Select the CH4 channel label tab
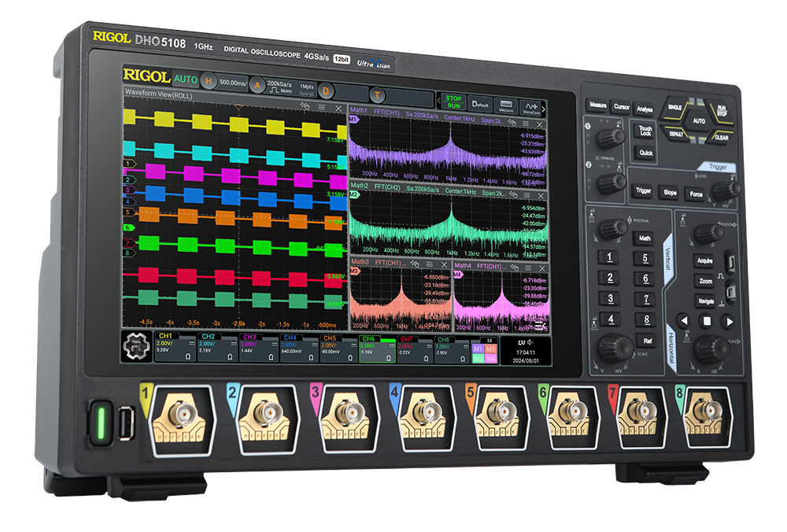The image size is (787, 532). pyautogui.click(x=290, y=338)
